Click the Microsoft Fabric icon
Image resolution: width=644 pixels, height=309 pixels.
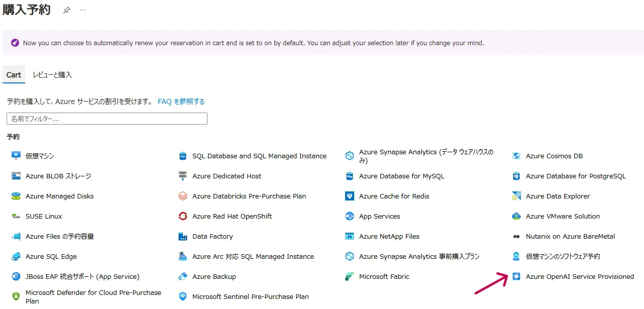pyautogui.click(x=350, y=276)
